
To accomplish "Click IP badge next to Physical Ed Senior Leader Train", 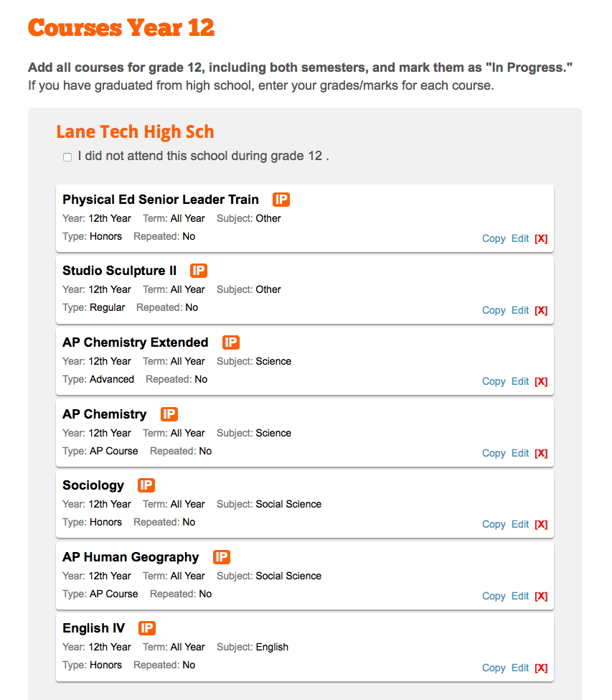I will [281, 200].
